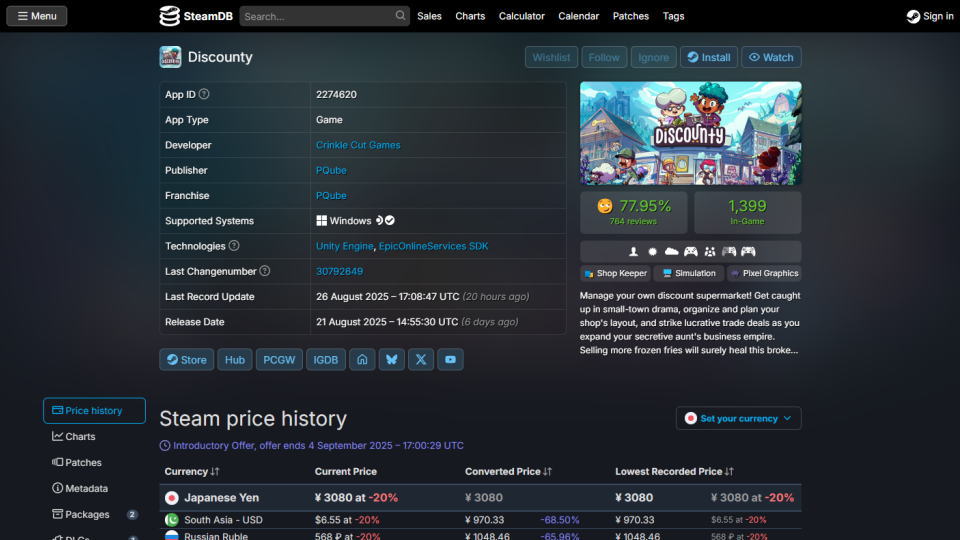Click the X (Twitter) icon
Viewport: 960px width, 540px height.
pyautogui.click(x=421, y=359)
